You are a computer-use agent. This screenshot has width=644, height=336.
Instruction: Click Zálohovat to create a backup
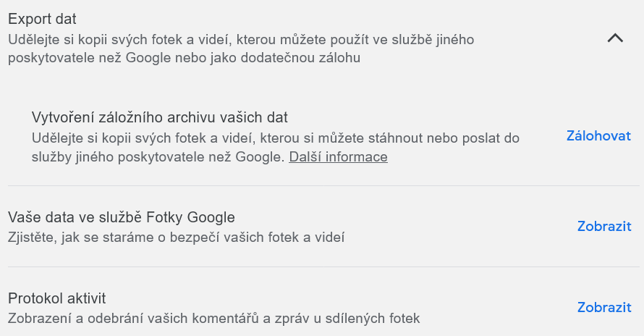[598, 136]
